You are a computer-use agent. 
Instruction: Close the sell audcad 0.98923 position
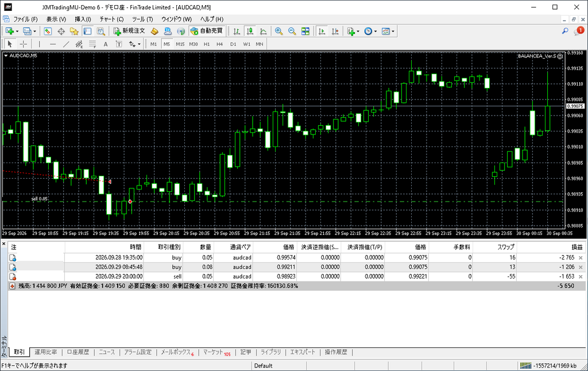point(581,277)
